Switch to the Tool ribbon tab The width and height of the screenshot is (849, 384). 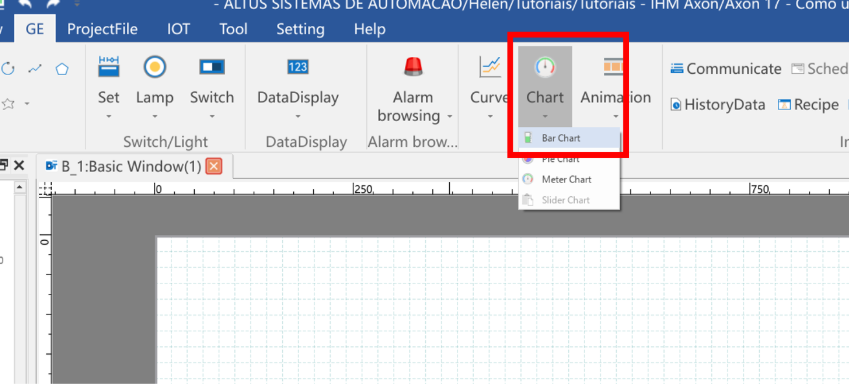pos(233,29)
